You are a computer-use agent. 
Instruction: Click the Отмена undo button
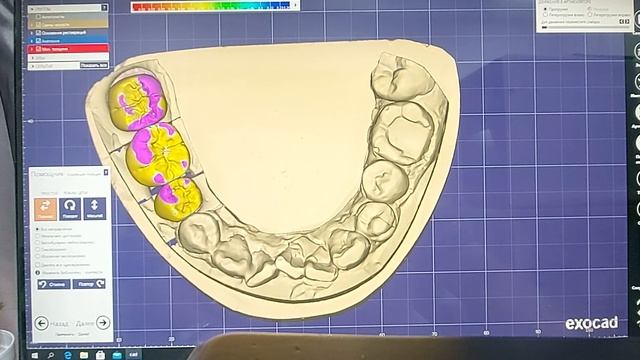click(x=54, y=284)
